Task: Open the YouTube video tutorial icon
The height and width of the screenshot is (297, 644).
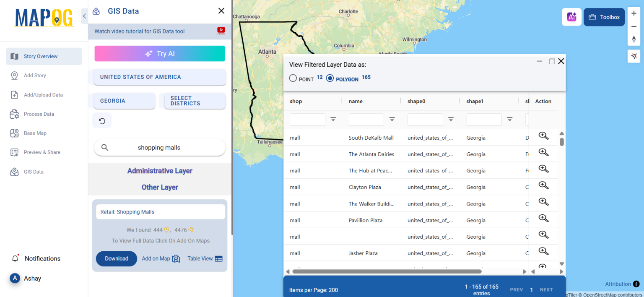Action: pos(221,30)
